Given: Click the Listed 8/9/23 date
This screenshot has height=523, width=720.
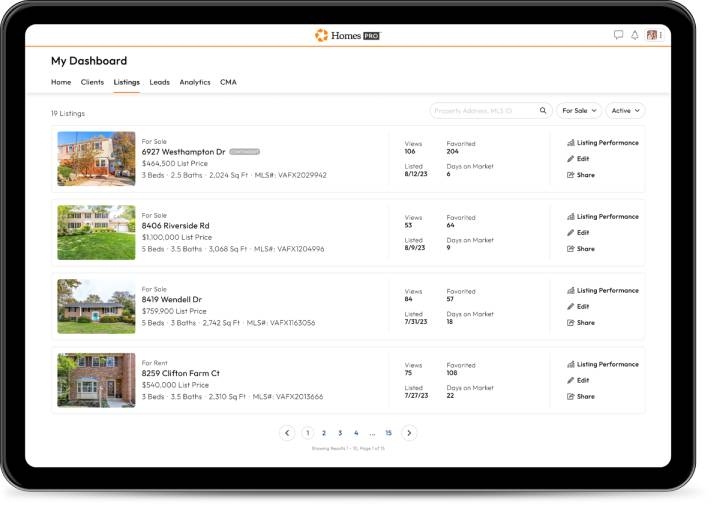Looking at the screenshot, I should 415,248.
